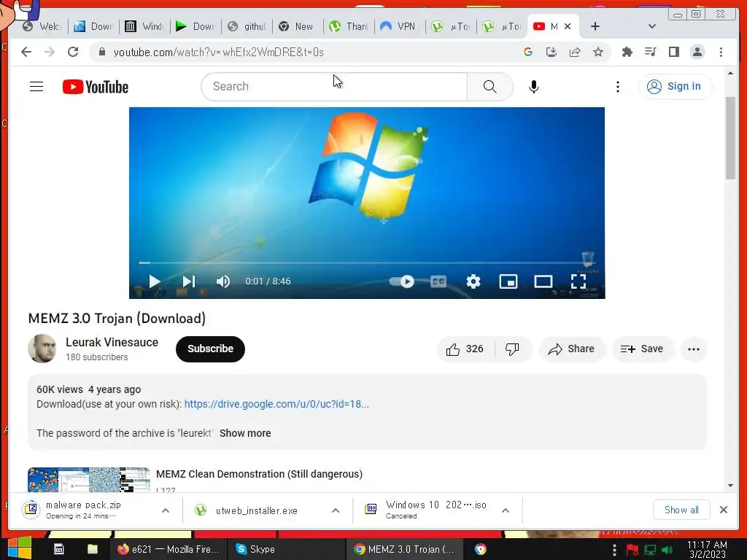Expand utweb_installer.exe download options
This screenshot has height=560, width=747.
[336, 510]
